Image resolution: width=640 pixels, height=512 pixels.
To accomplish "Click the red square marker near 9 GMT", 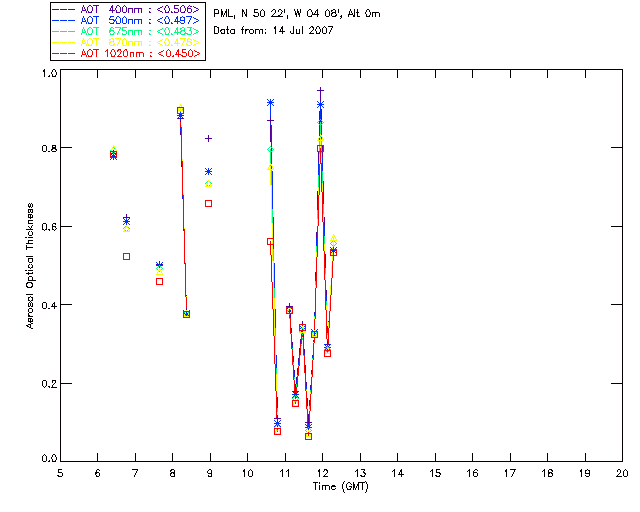I will 209,204.
